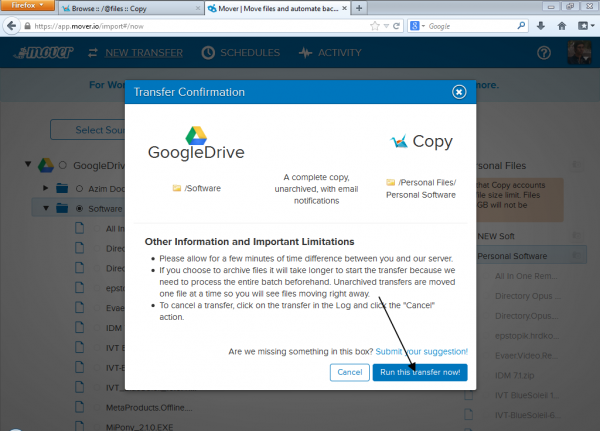Click GoogleDrive logo in dialog

click(196, 143)
